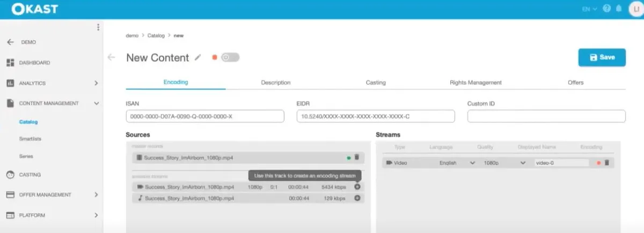Click the video camera icon in the Streams row
The height and width of the screenshot is (233, 644).
pyautogui.click(x=389, y=163)
